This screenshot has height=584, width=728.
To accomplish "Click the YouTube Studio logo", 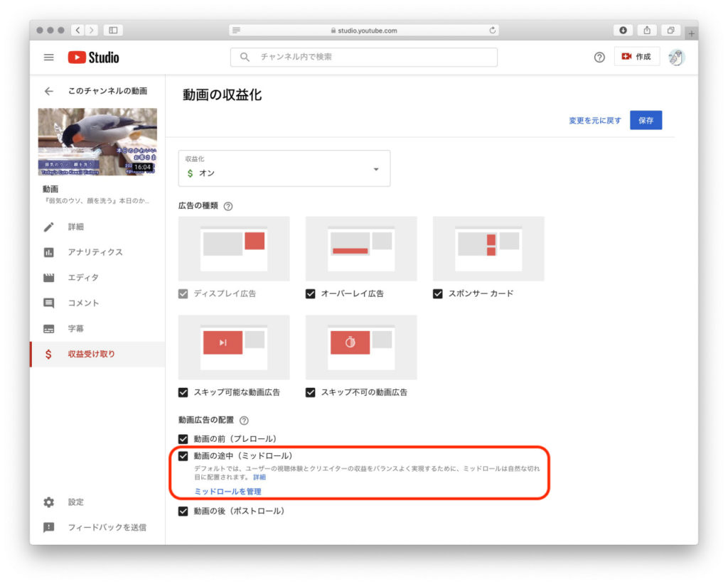I will click(x=93, y=58).
